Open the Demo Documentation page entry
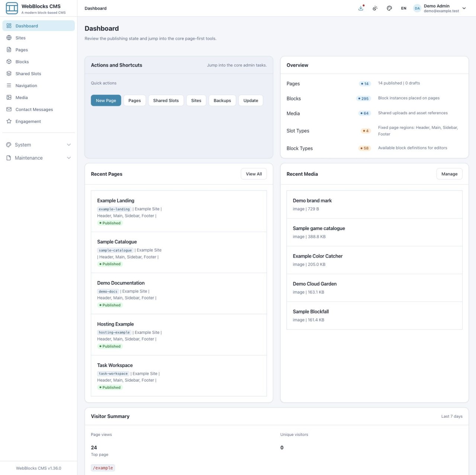This screenshot has width=476, height=475. (179, 294)
